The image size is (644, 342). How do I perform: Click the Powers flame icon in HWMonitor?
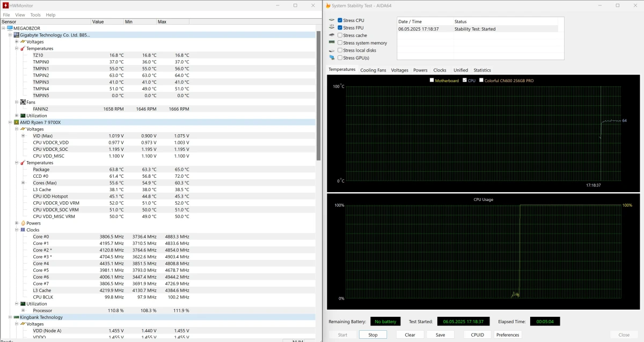coord(23,223)
